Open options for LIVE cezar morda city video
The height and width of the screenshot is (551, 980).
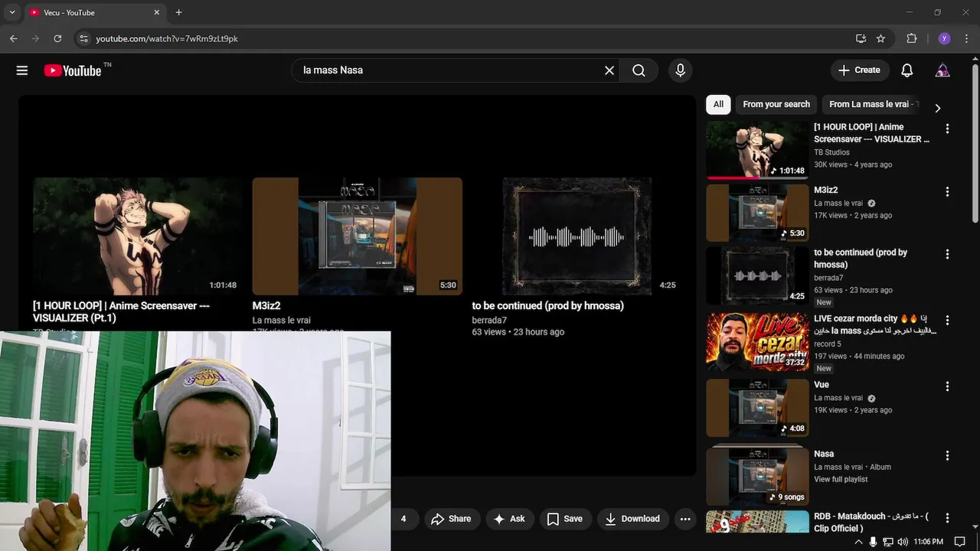click(x=947, y=321)
